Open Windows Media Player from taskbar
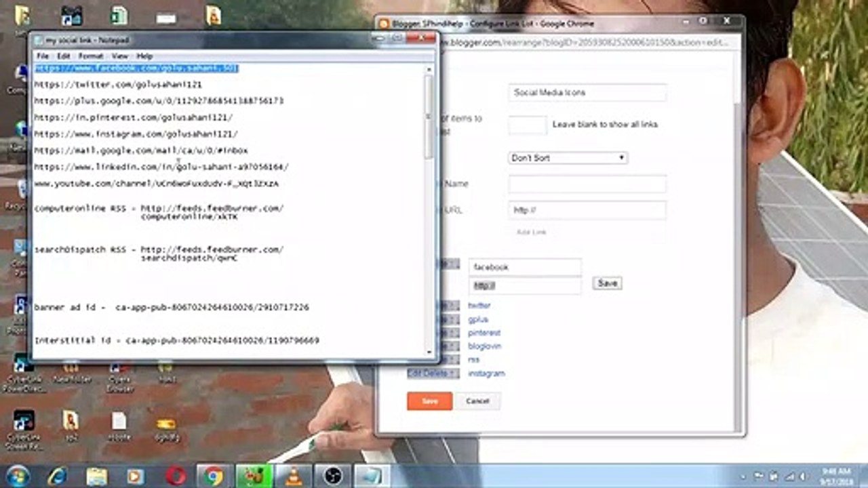 (136, 476)
